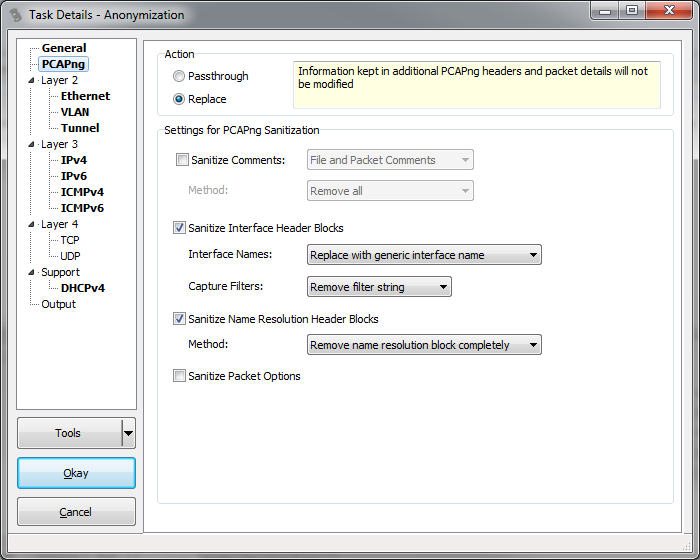The height and width of the screenshot is (560, 700).
Task: Close the Task Details window
Action: click(x=669, y=11)
